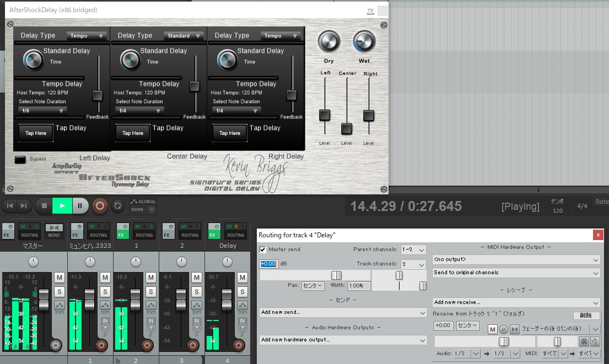Click the Dry knob in AfterShock

coord(329,41)
